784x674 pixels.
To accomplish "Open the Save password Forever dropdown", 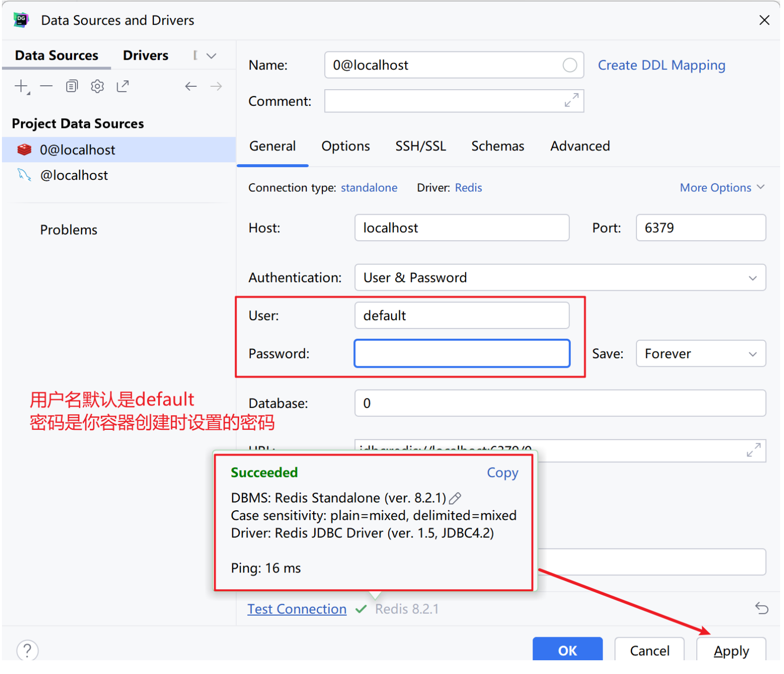I will (x=701, y=353).
